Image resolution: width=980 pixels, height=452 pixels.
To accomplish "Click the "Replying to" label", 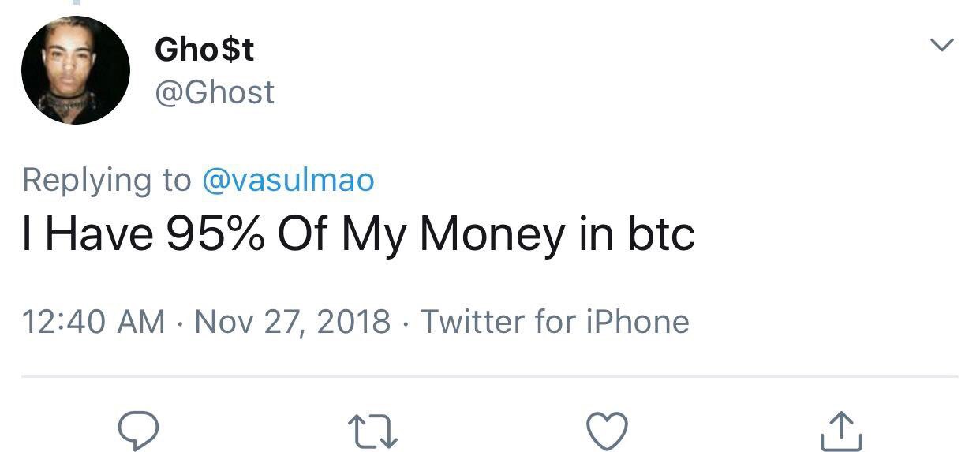I will tap(107, 180).
